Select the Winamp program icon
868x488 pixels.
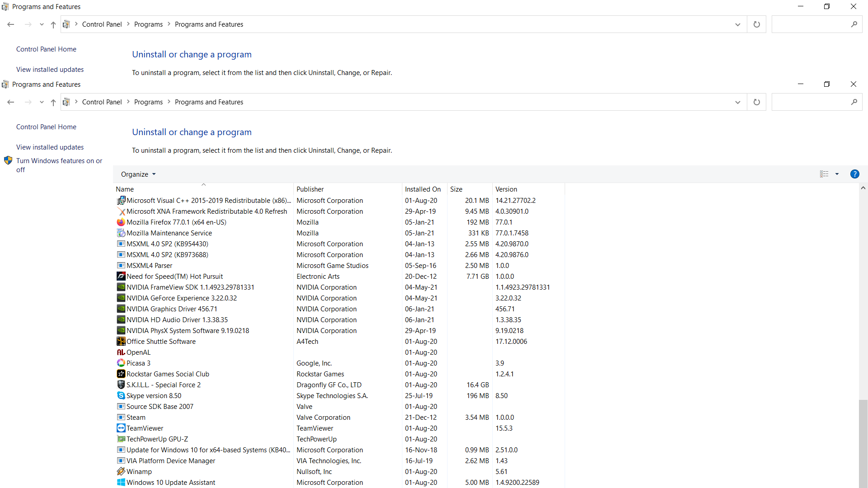pyautogui.click(x=121, y=472)
